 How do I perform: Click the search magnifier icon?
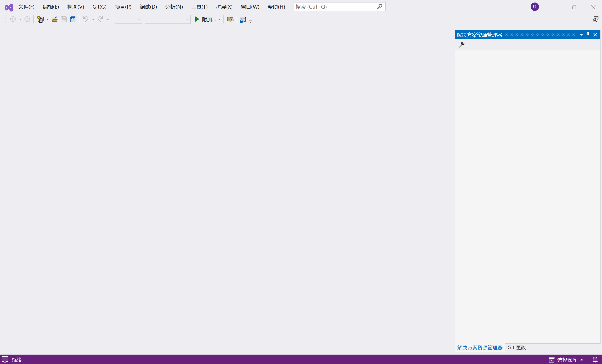click(x=379, y=6)
